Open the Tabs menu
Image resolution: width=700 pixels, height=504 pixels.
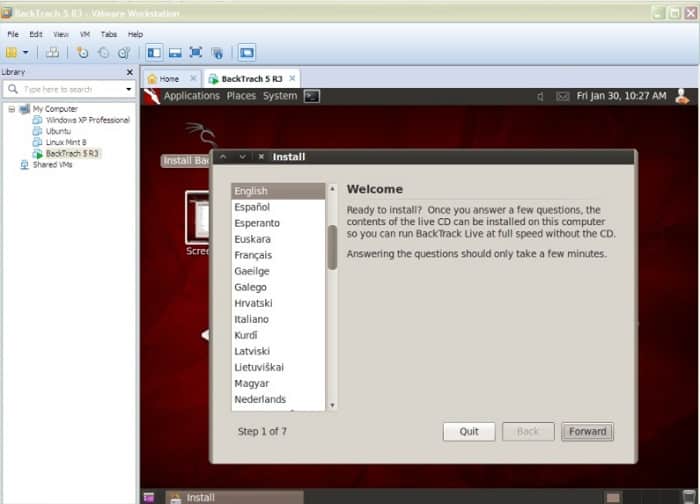click(108, 34)
